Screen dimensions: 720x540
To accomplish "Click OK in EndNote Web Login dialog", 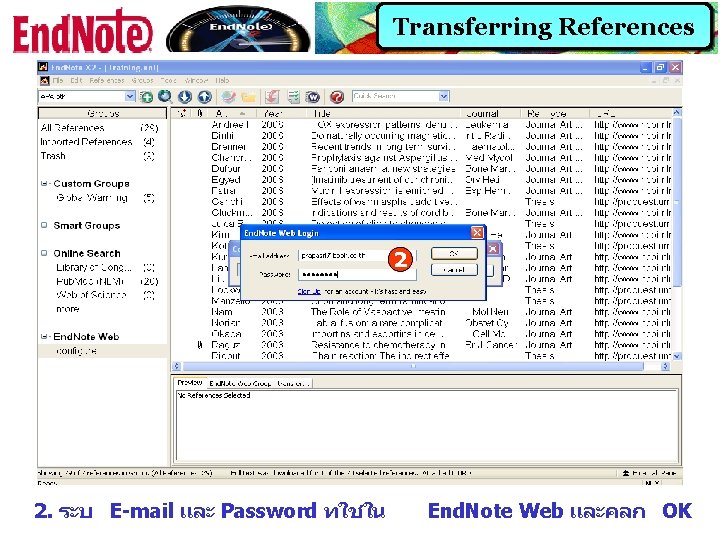I will (454, 253).
